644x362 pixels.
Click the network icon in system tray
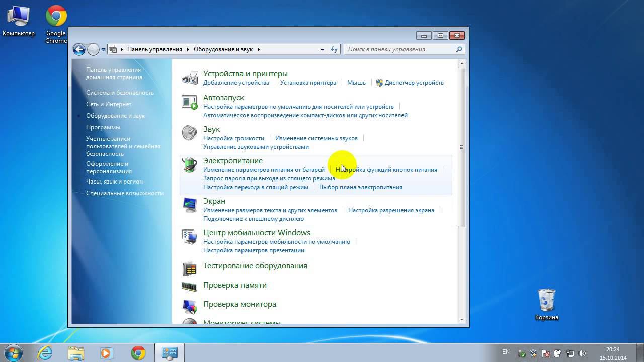click(x=570, y=353)
